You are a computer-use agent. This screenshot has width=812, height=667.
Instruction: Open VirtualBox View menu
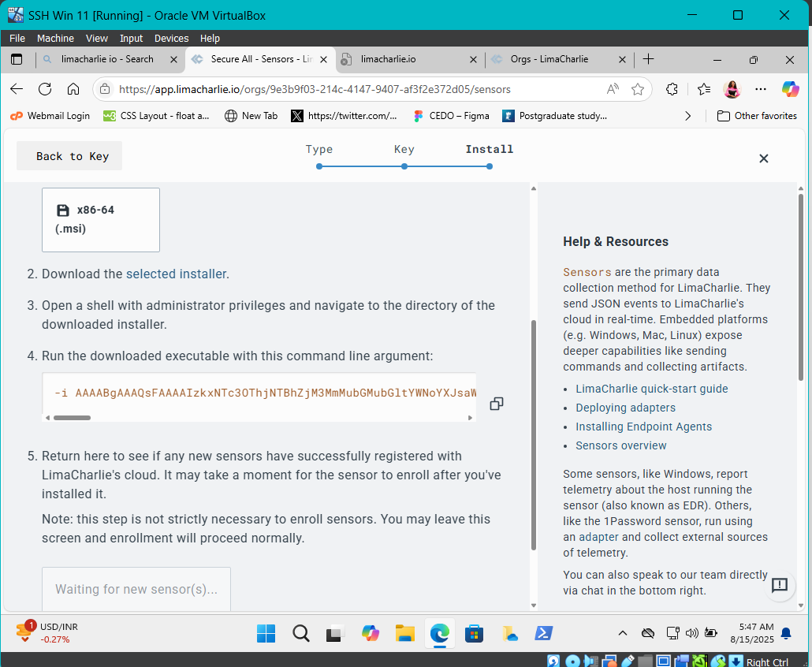97,39
